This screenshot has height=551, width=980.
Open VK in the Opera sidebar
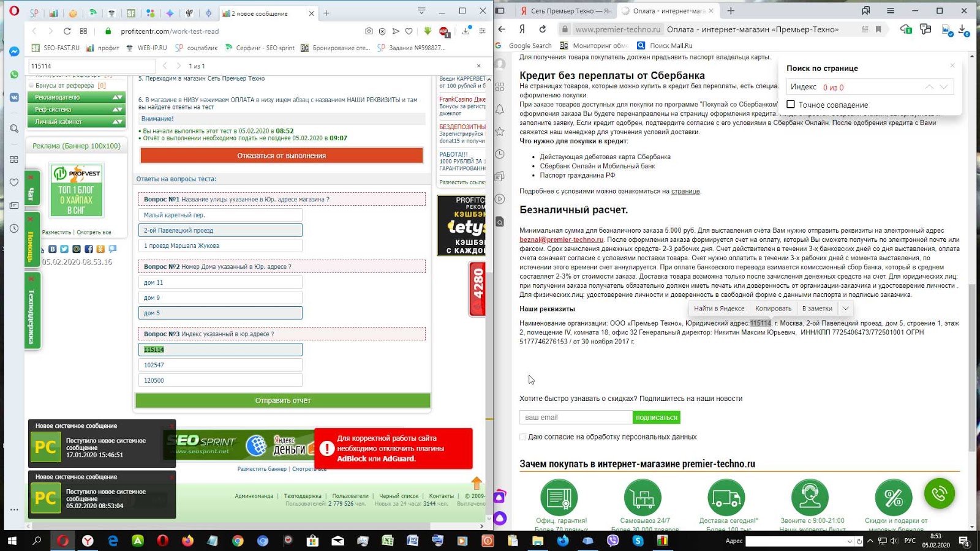[14, 97]
